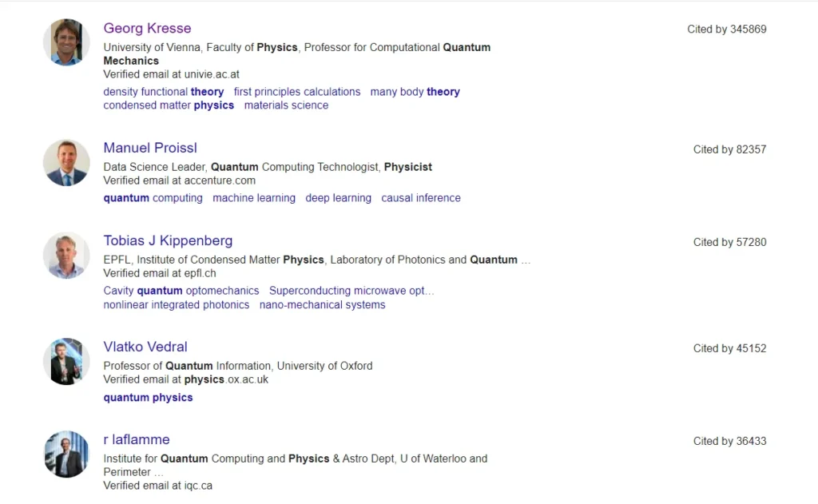Click the nano-mechanical systems label
The width and height of the screenshot is (818, 504).
pyautogui.click(x=322, y=304)
